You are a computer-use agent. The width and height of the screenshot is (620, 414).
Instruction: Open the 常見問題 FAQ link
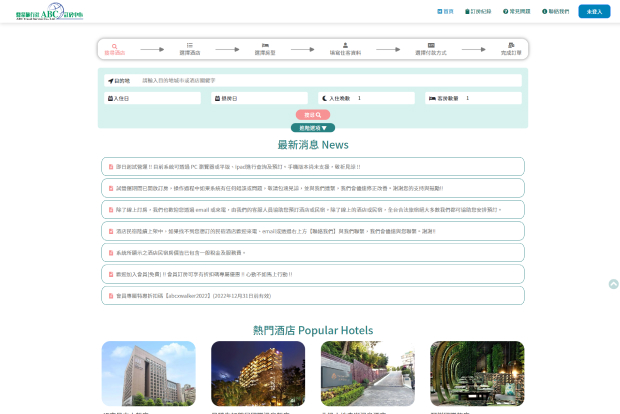tap(516, 11)
